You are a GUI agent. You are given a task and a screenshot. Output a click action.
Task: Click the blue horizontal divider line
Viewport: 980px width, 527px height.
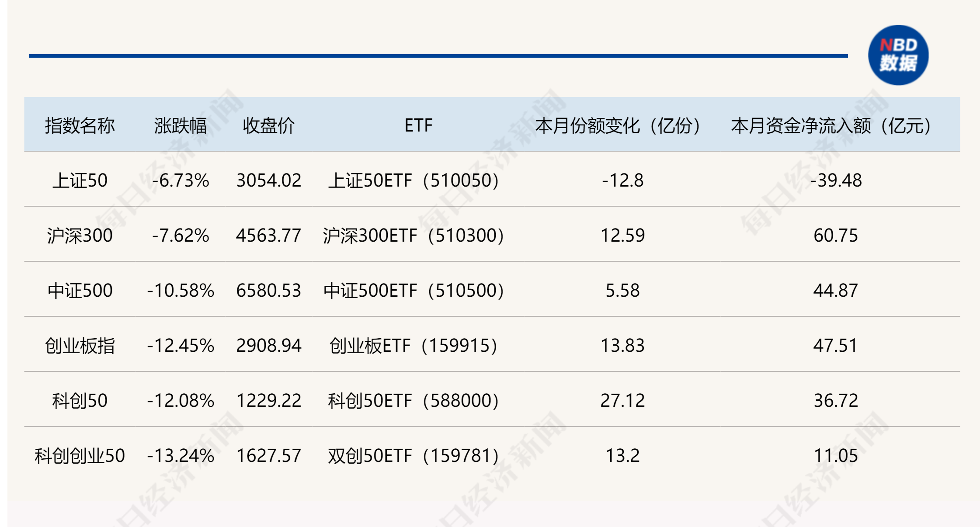tap(437, 56)
